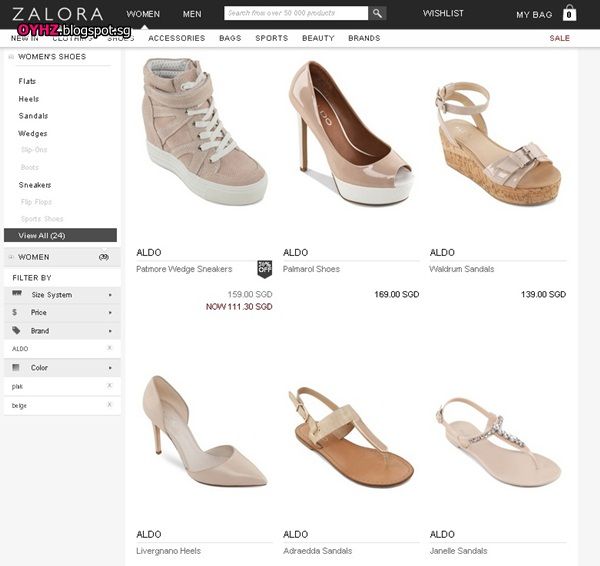The height and width of the screenshot is (566, 600).
Task: Click the Patmore Wedge Sneakers title
Action: [x=184, y=269]
